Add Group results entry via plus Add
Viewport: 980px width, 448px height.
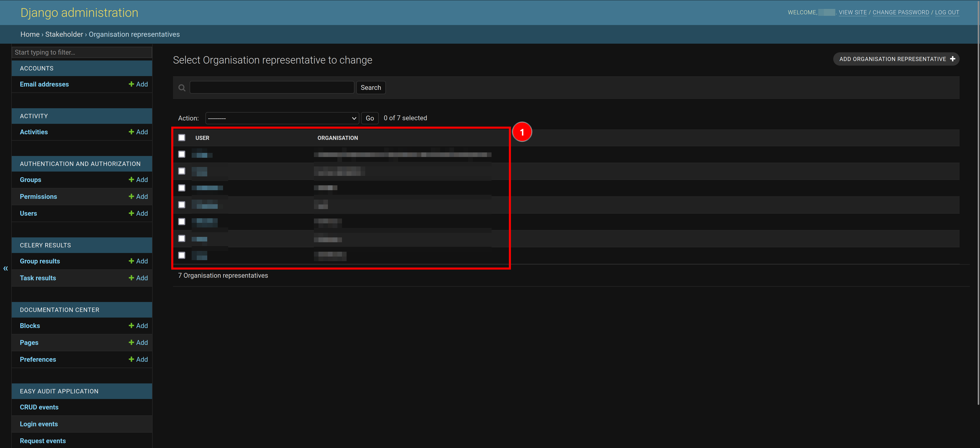138,261
